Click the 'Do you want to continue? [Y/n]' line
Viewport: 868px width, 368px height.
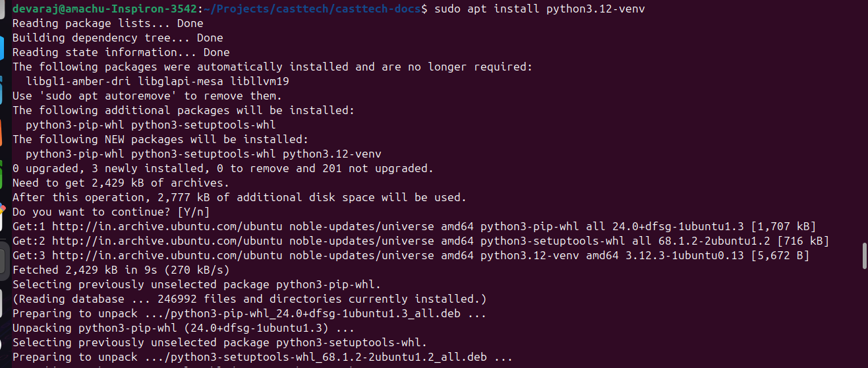pyautogui.click(x=111, y=212)
